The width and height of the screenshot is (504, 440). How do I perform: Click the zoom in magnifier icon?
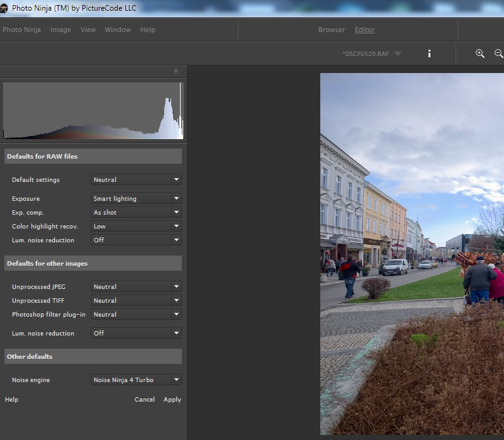(x=480, y=54)
